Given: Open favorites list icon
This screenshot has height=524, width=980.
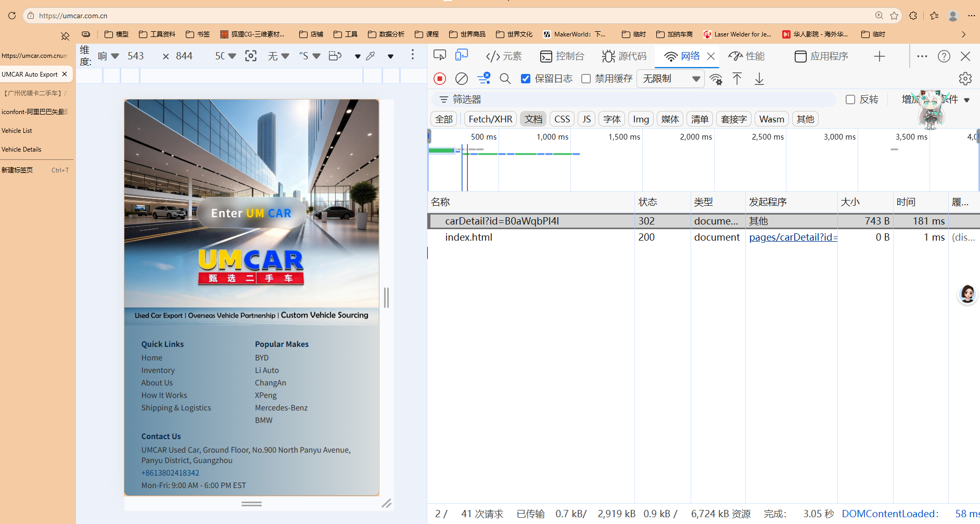Looking at the screenshot, I should pos(934,16).
